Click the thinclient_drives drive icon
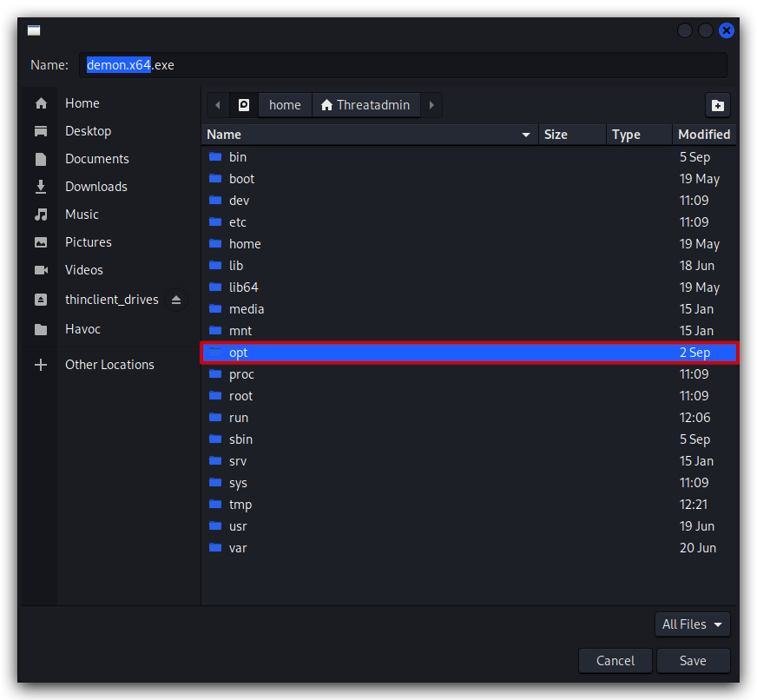 pos(41,300)
